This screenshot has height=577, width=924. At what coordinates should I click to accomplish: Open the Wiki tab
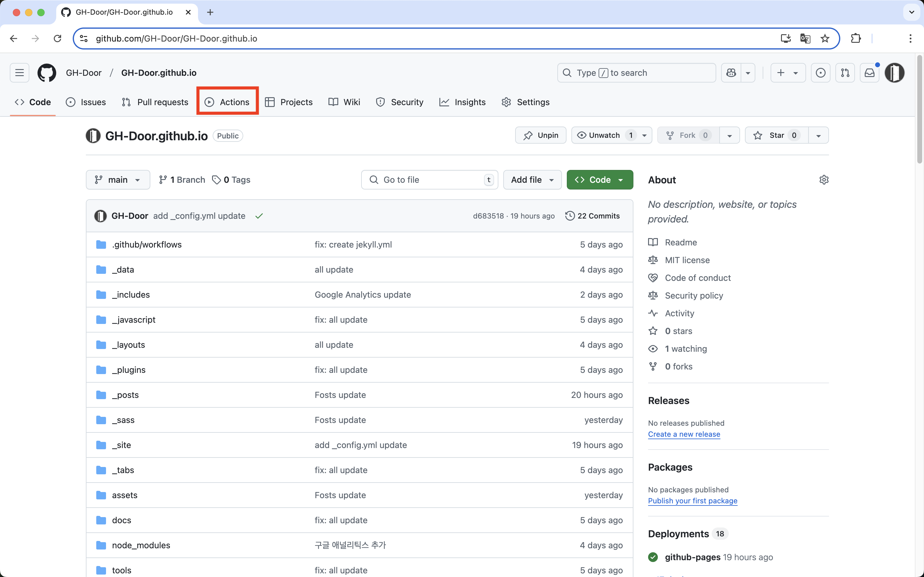pos(344,102)
